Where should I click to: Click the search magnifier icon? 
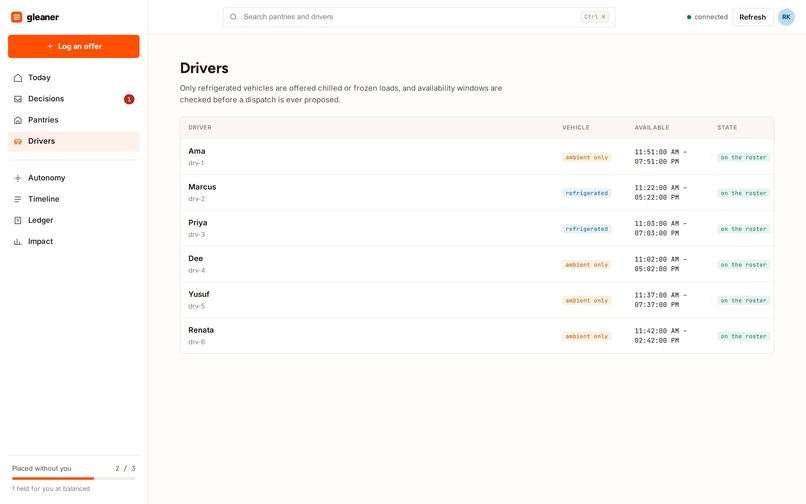[x=233, y=17]
